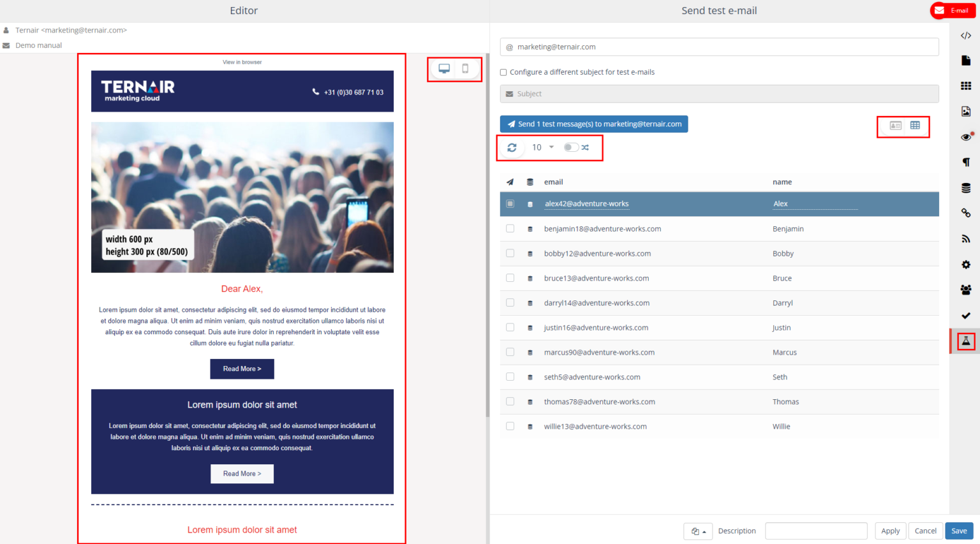Tick the checkbox for thomas78@adventure-works.com
This screenshot has height=544, width=980.
pyautogui.click(x=510, y=402)
